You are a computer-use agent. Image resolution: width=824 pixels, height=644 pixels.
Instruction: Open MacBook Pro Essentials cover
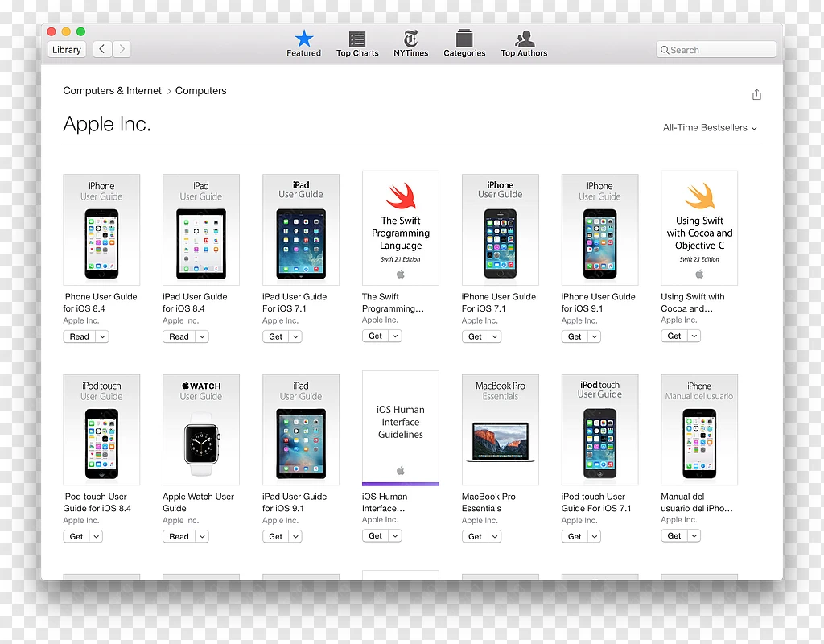pos(500,430)
